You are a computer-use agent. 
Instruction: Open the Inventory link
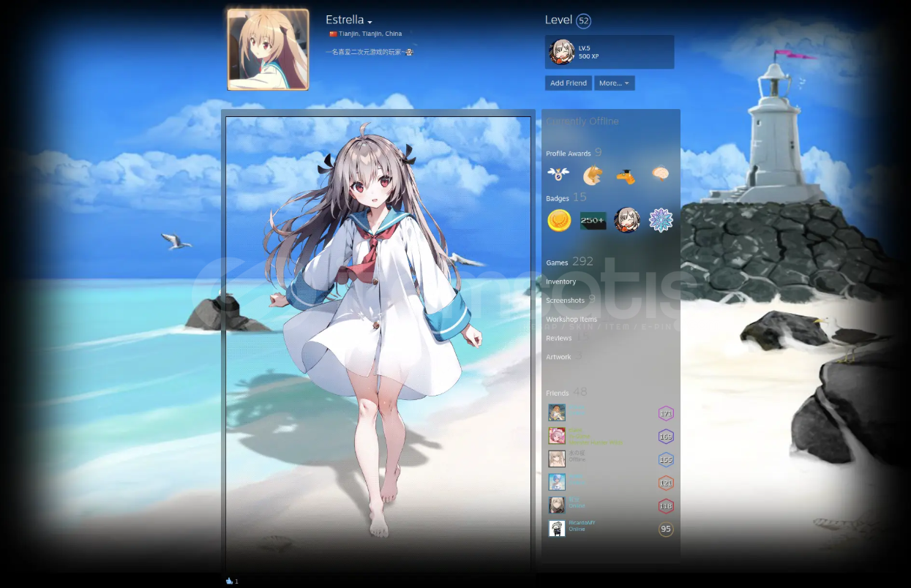pyautogui.click(x=561, y=282)
